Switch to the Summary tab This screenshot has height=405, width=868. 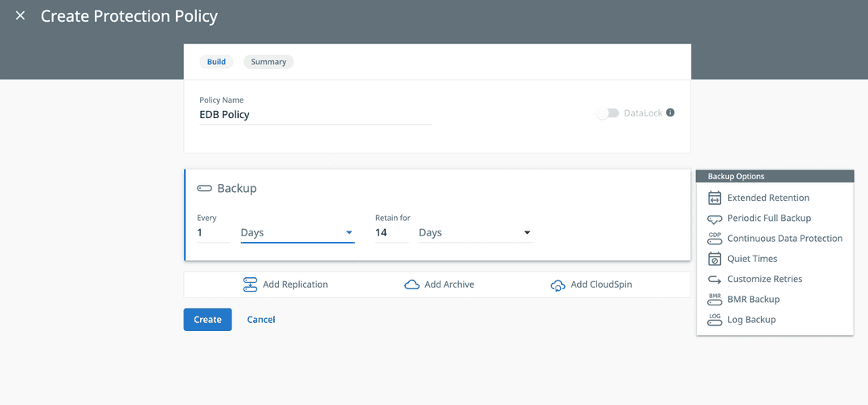268,62
